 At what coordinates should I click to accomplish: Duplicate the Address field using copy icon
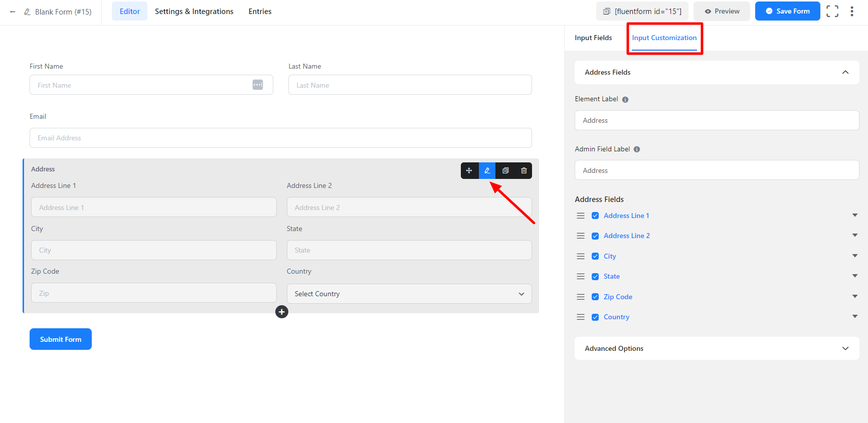pos(505,170)
